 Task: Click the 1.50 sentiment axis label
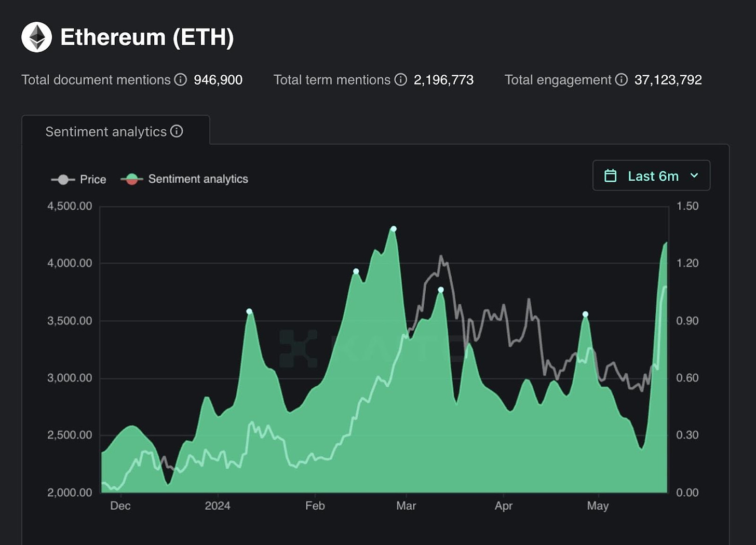687,206
